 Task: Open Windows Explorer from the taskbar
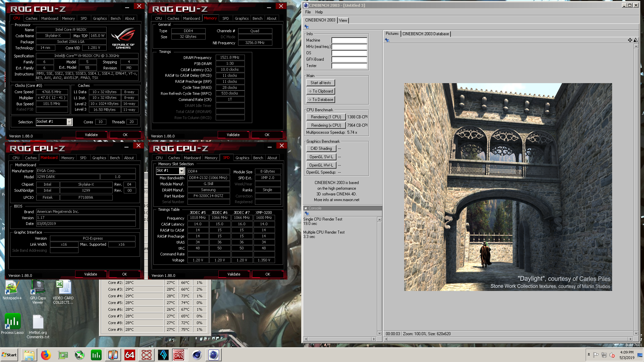(x=29, y=355)
